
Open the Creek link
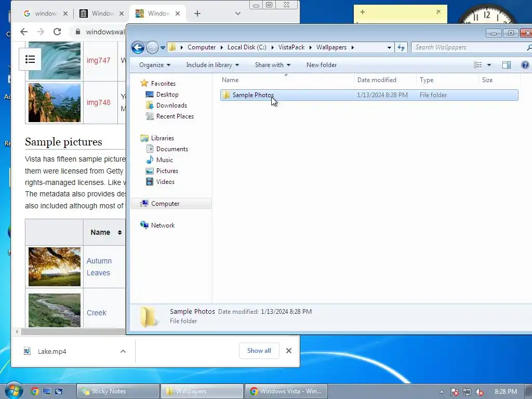96,313
